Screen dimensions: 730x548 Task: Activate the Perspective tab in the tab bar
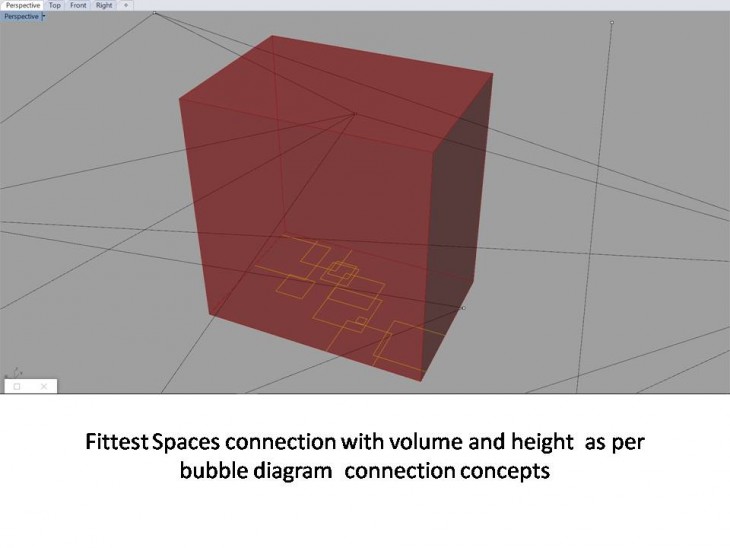(22, 5)
